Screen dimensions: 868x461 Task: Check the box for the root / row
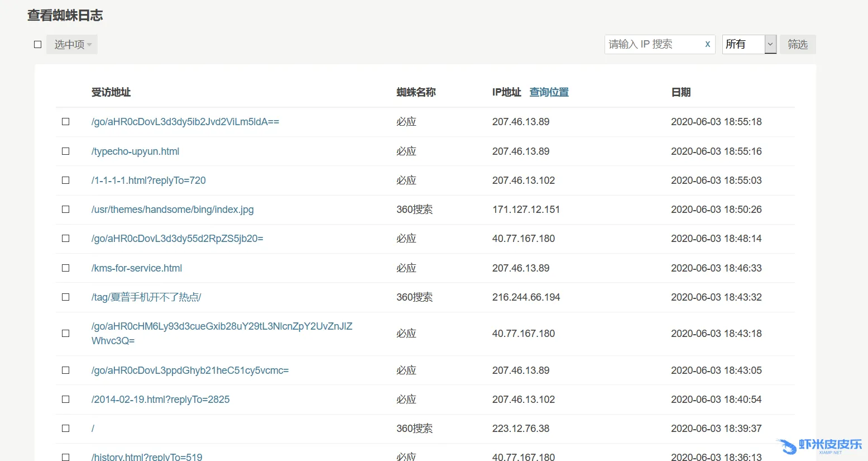tap(66, 429)
